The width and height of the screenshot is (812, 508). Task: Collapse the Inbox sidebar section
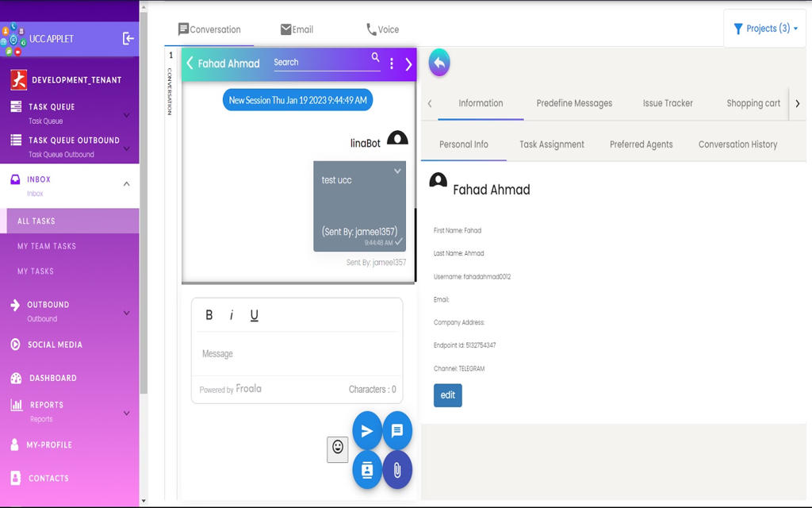click(x=126, y=184)
